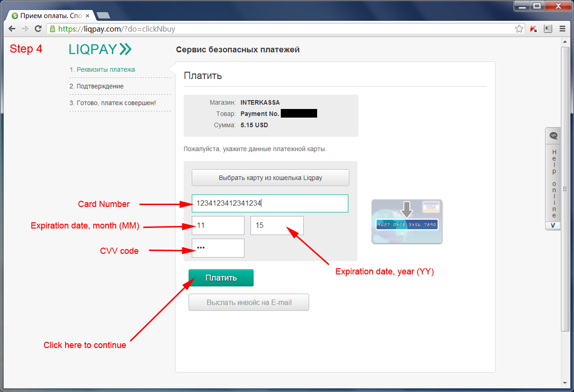Screen dimensions: 574x392
Task: Click the browser Back arrow
Action: 12,29
